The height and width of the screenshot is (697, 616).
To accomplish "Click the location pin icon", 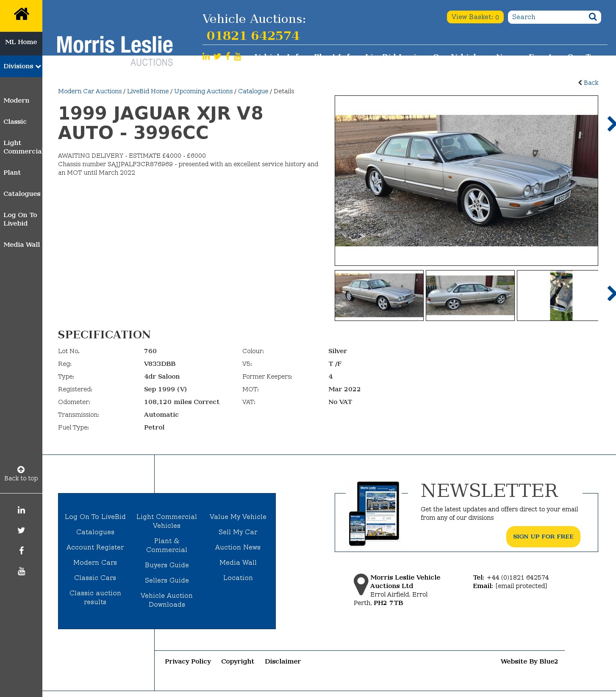I will click(361, 584).
